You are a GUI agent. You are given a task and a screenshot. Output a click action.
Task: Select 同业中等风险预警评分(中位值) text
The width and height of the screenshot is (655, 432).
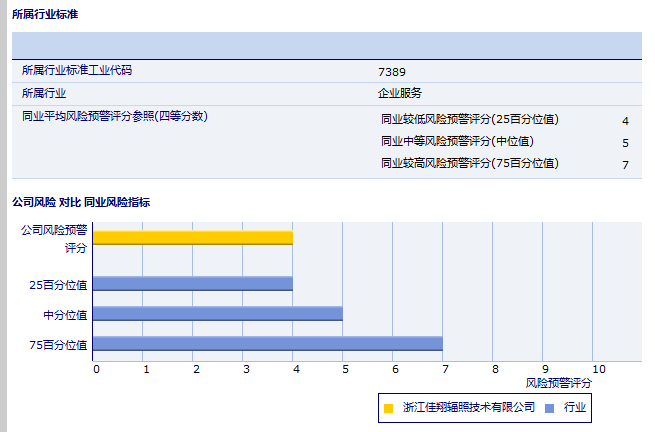pyautogui.click(x=457, y=141)
